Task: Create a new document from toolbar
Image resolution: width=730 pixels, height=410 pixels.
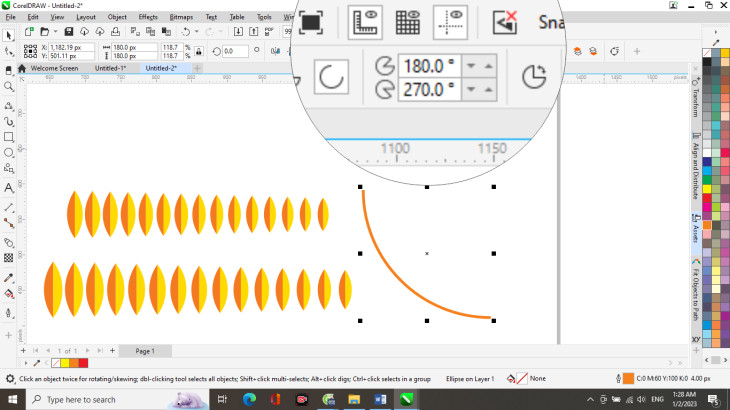Action: [29, 32]
